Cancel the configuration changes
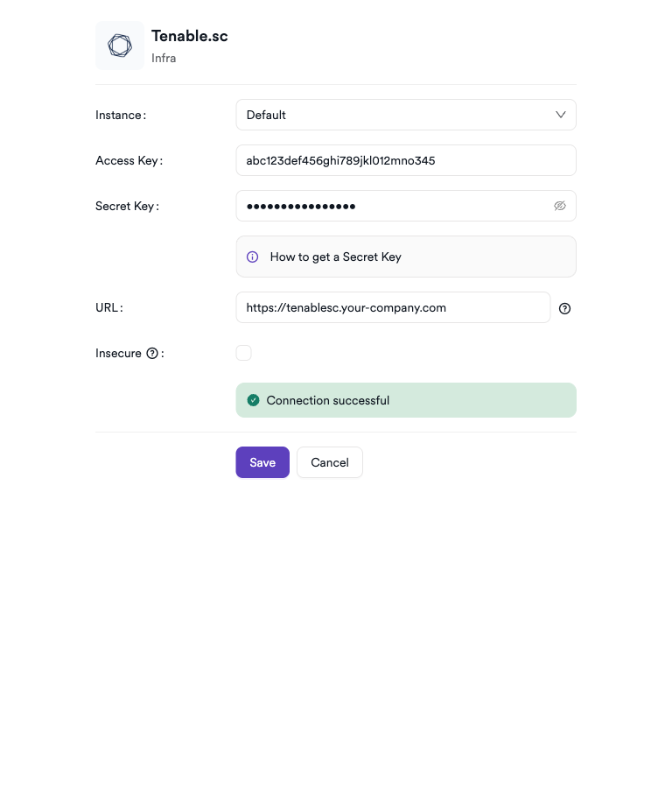The width and height of the screenshot is (672, 788). [330, 462]
